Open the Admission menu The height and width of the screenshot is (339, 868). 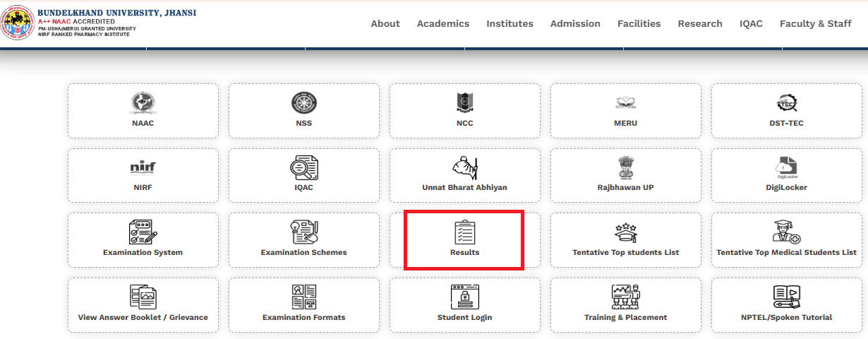575,23
